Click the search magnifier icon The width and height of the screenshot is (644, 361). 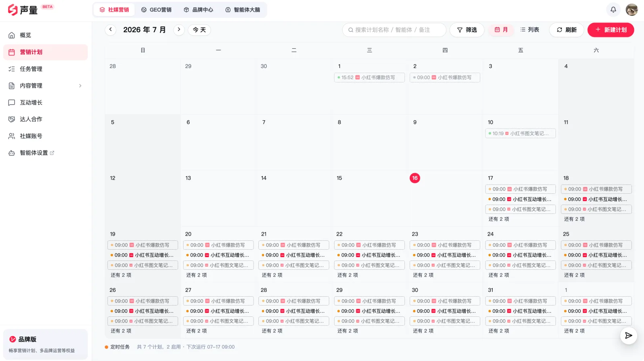(351, 30)
